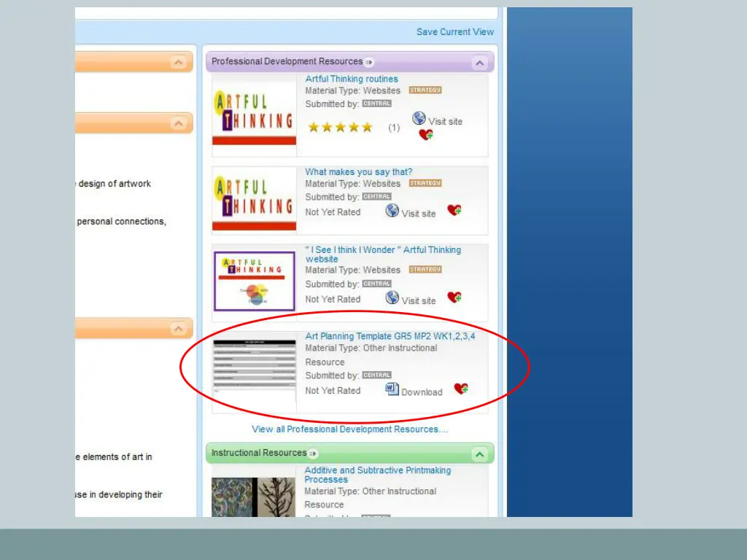This screenshot has height=560, width=747.
Task: Add Art Planning Template to favorites heart
Action: [x=461, y=389]
